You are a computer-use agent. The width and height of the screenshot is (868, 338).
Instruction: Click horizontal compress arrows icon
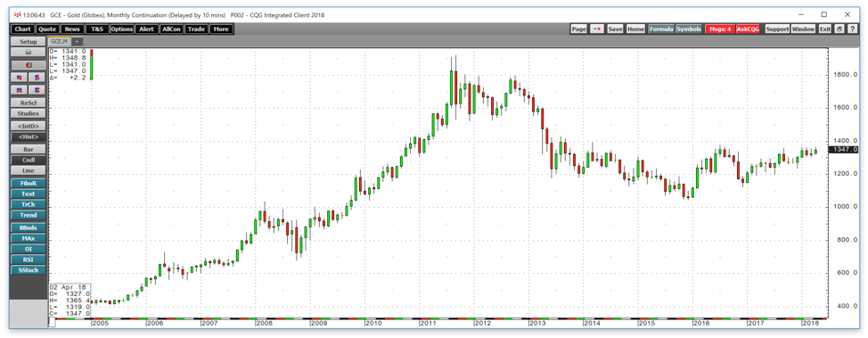[20, 78]
